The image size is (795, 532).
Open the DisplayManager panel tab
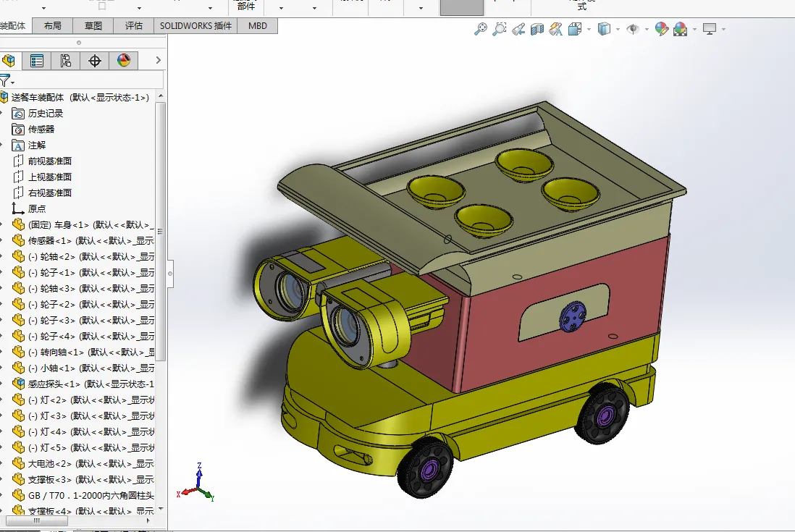[124, 61]
